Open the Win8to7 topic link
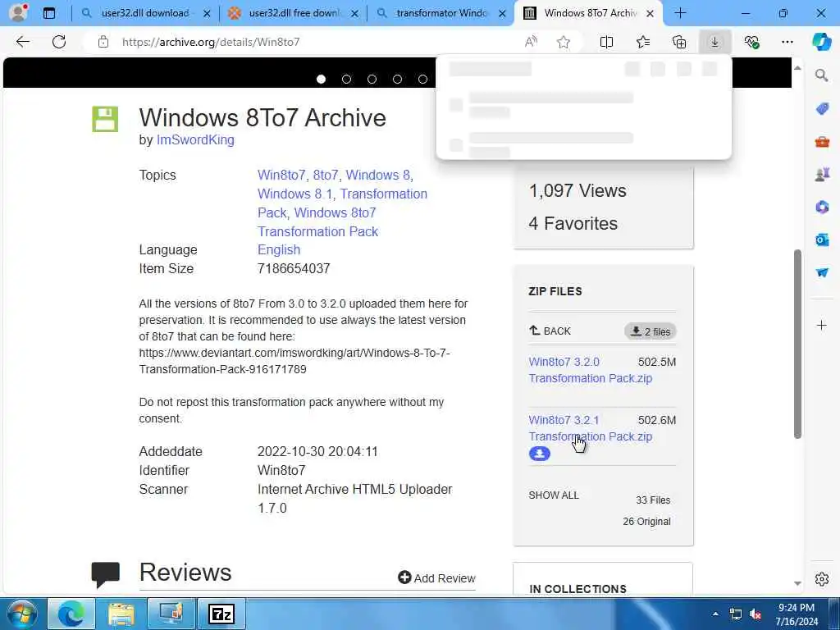840x630 pixels. point(281,176)
